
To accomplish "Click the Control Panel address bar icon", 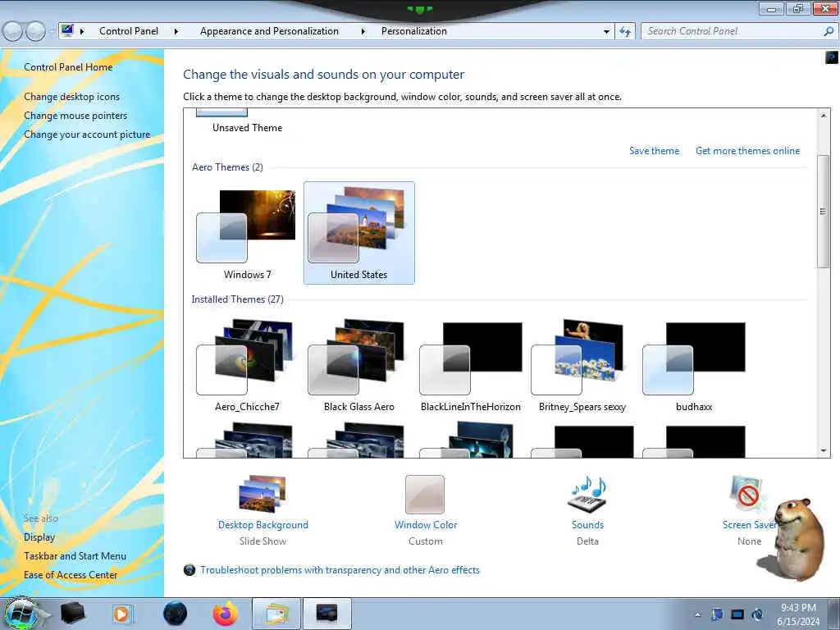I will 67,30.
